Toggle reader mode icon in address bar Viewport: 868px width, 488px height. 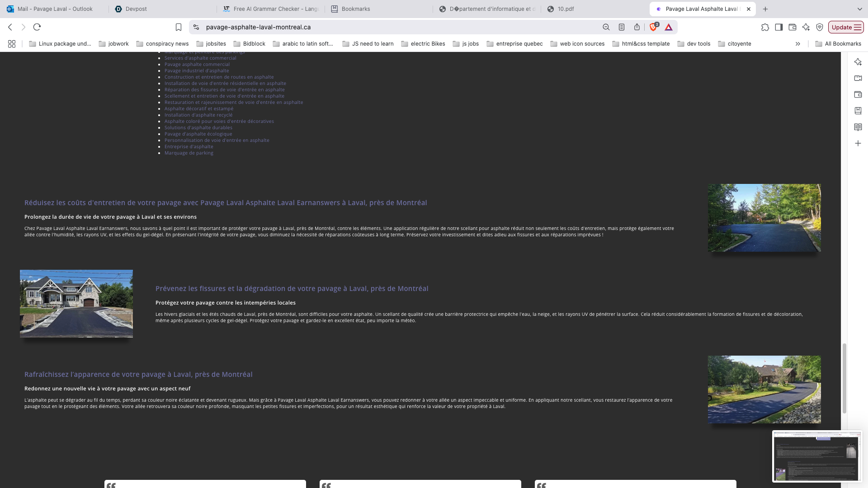[622, 27]
